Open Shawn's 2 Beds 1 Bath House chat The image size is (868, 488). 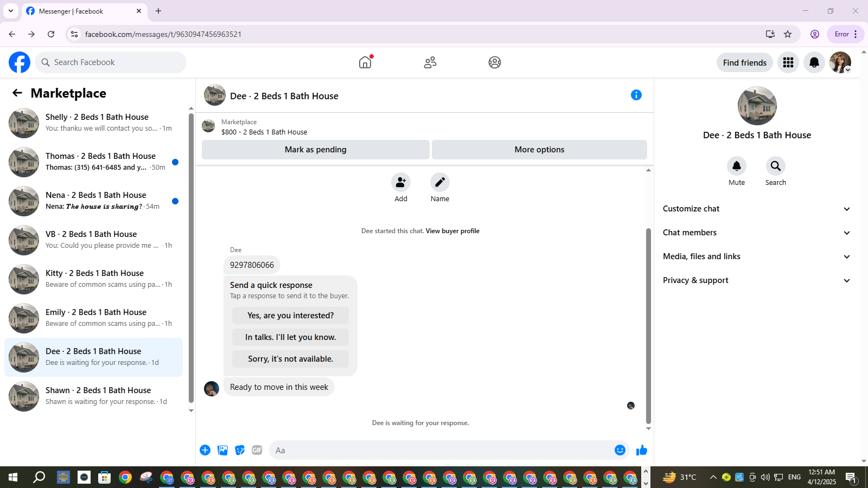point(93,396)
